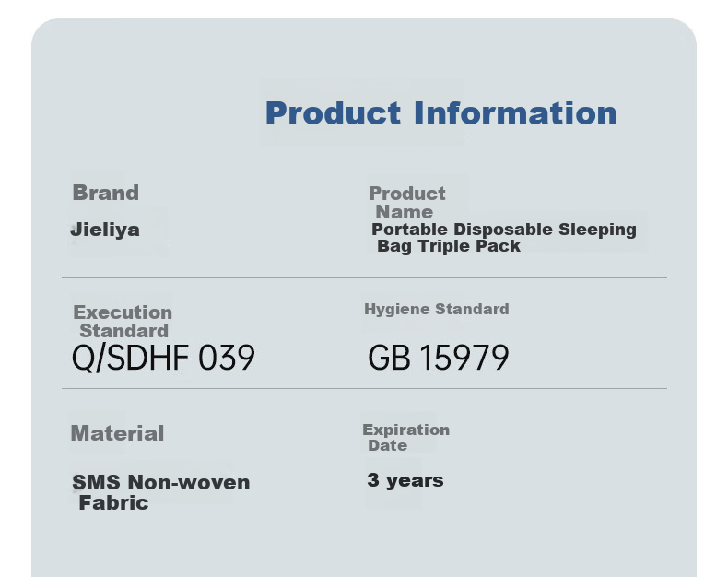Select the Brand label
This screenshot has height=577, width=728.
click(105, 193)
